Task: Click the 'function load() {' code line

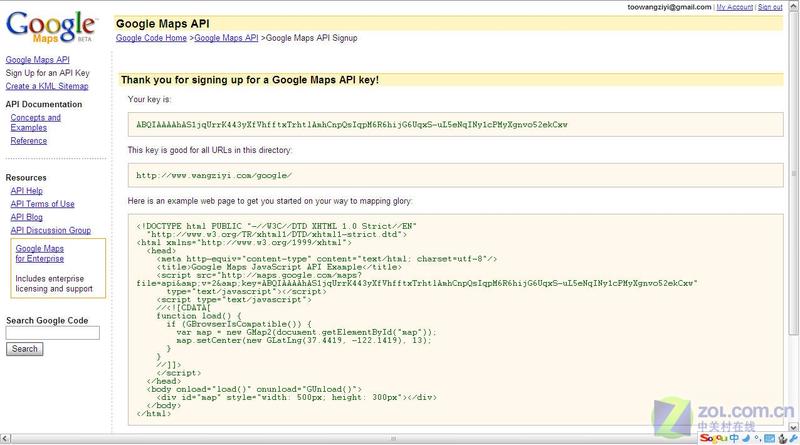Action: pyautogui.click(x=199, y=316)
